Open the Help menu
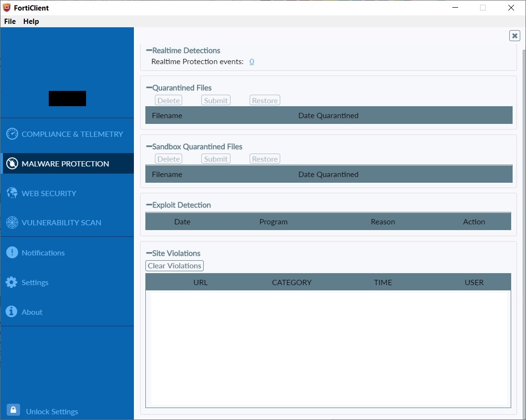 coord(31,22)
